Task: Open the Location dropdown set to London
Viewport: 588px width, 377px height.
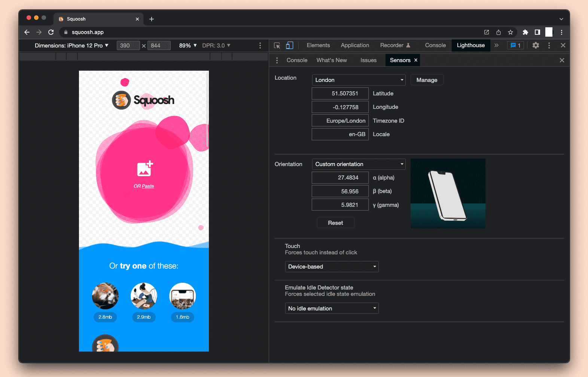Action: pos(359,80)
